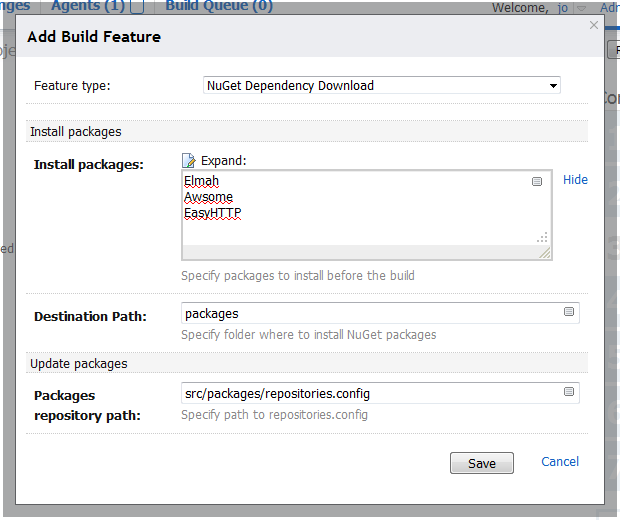
Task: Cancel the Add Build Feature dialog
Action: [559, 461]
